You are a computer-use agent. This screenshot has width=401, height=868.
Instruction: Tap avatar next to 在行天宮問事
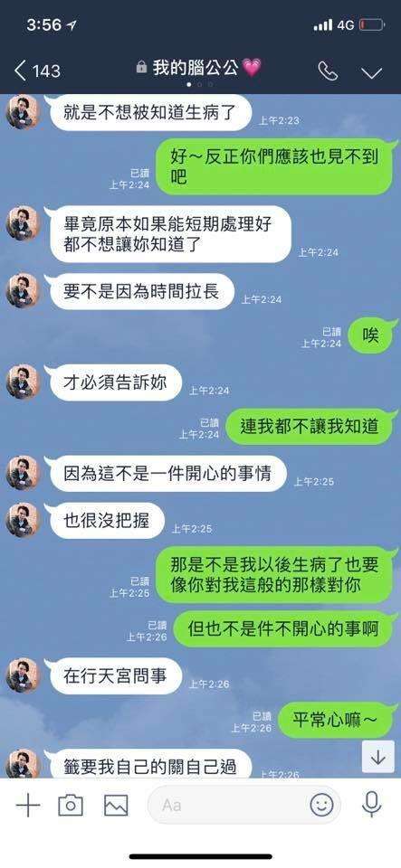22,675
